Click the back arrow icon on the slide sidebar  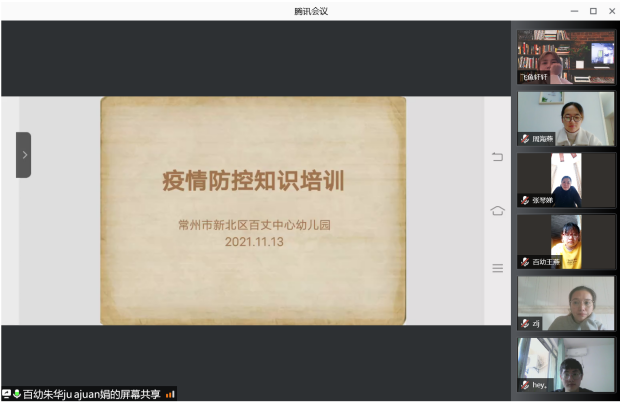(497, 157)
